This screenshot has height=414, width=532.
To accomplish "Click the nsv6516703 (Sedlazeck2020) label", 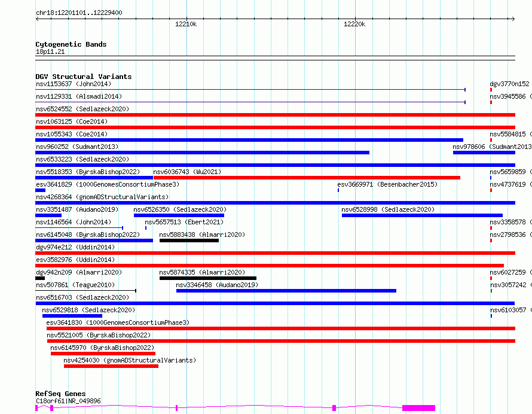I will coord(82,297).
